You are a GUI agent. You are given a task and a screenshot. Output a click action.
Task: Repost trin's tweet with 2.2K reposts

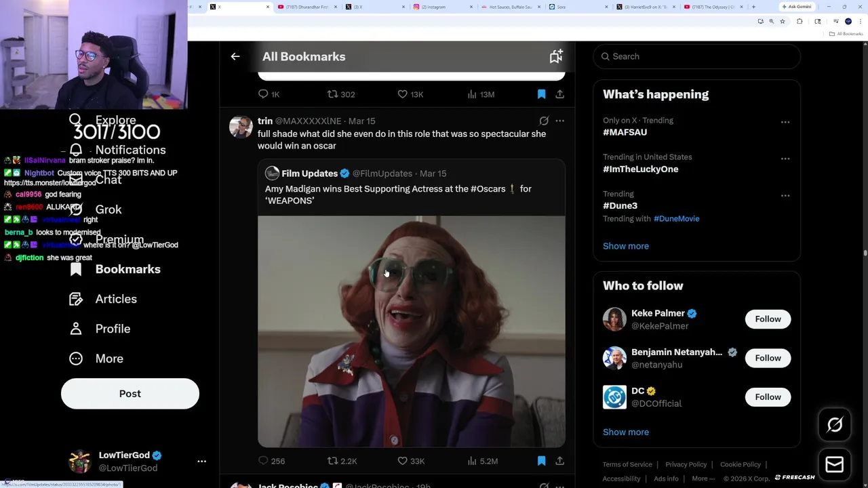tap(342, 461)
